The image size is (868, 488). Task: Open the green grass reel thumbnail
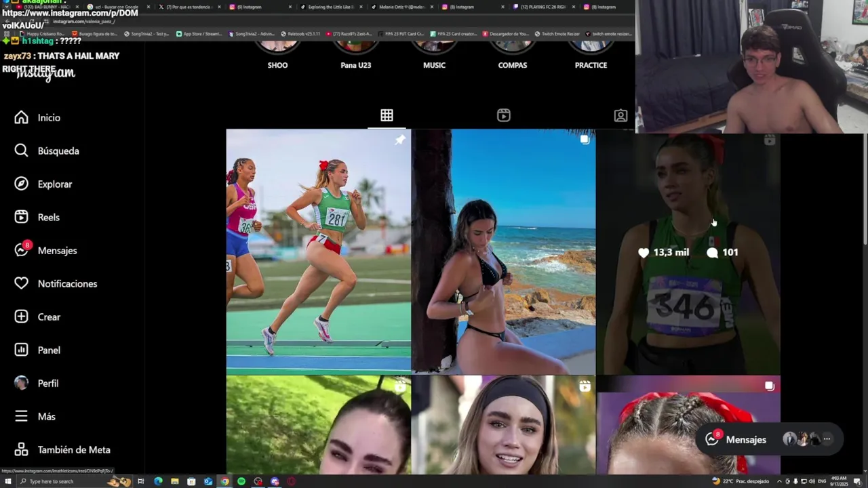[x=319, y=426]
